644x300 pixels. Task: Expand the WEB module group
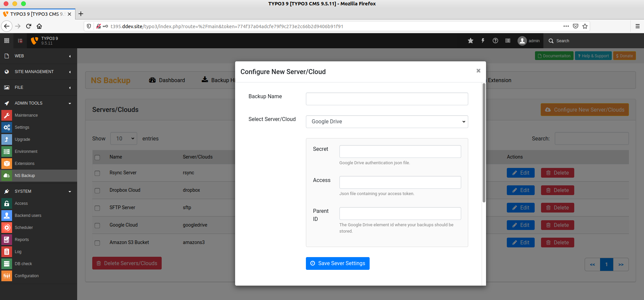tap(39, 56)
